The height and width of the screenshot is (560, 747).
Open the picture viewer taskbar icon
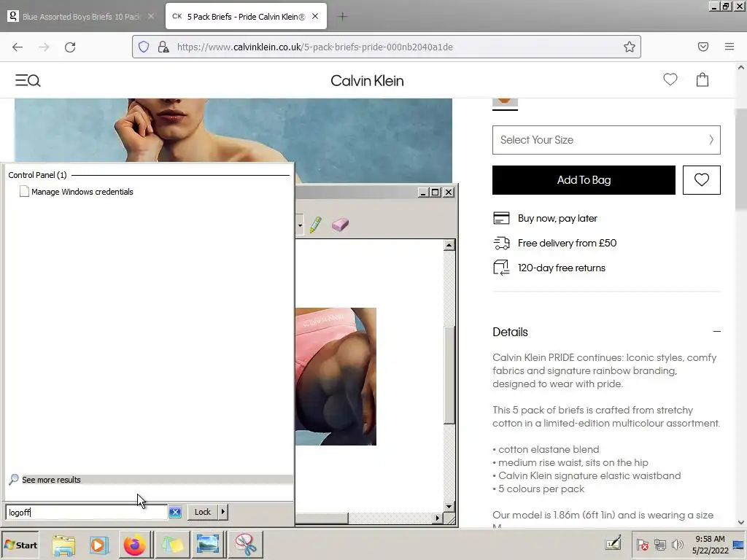pos(208,545)
